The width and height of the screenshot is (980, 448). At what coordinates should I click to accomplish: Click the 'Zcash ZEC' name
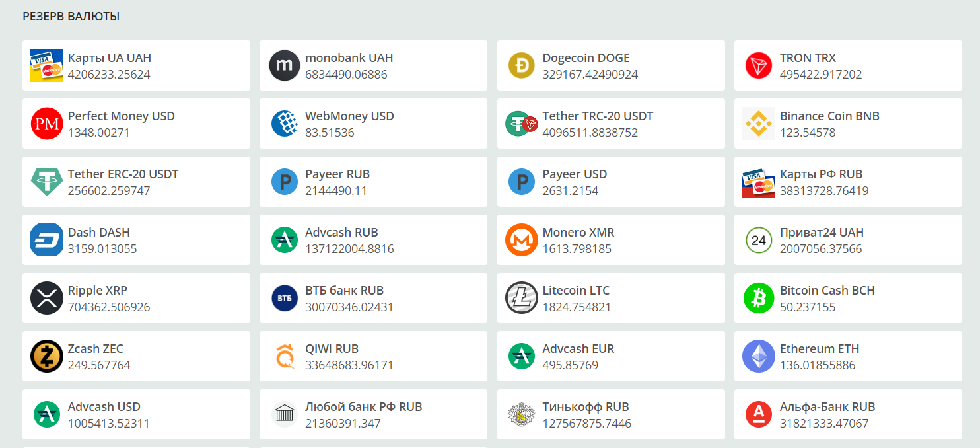(x=96, y=348)
